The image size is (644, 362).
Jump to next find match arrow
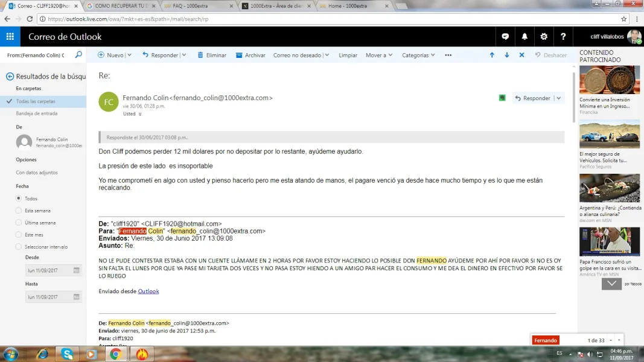(x=619, y=340)
